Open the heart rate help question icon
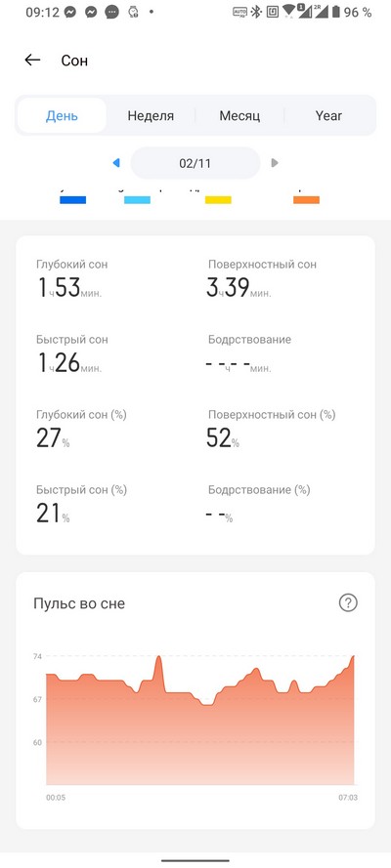Viewport: 391px width, 868px height. 348,602
